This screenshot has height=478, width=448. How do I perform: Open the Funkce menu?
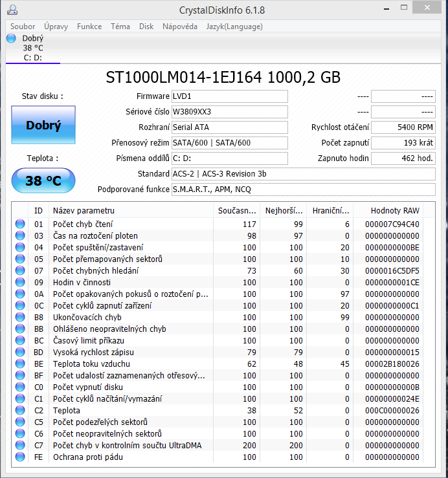pos(89,27)
